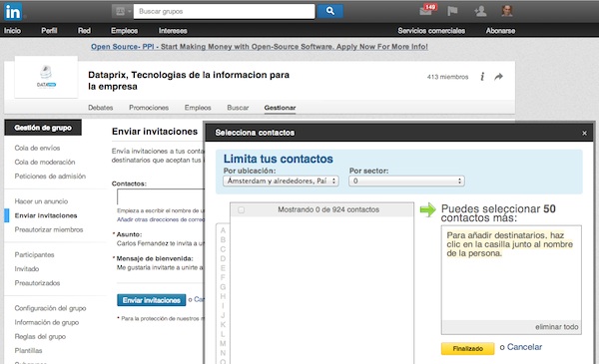Jump to letter M in contact index
This screenshot has width=599, height=364.
pyautogui.click(x=223, y=343)
